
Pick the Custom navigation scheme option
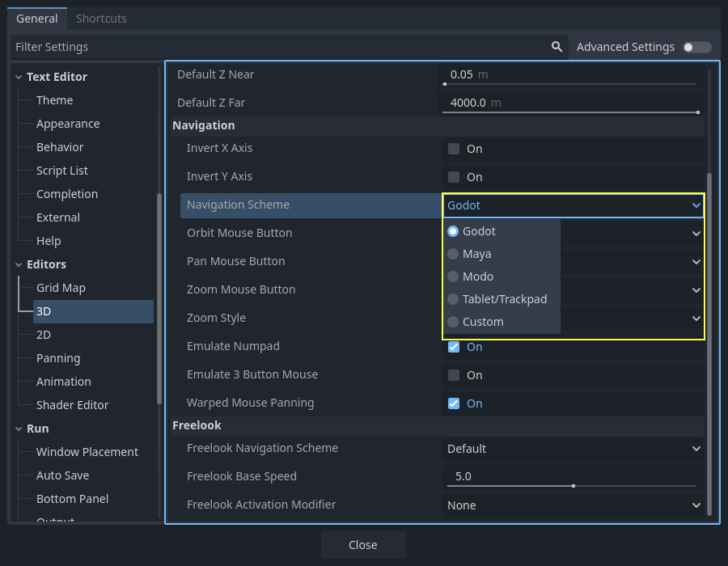(483, 322)
